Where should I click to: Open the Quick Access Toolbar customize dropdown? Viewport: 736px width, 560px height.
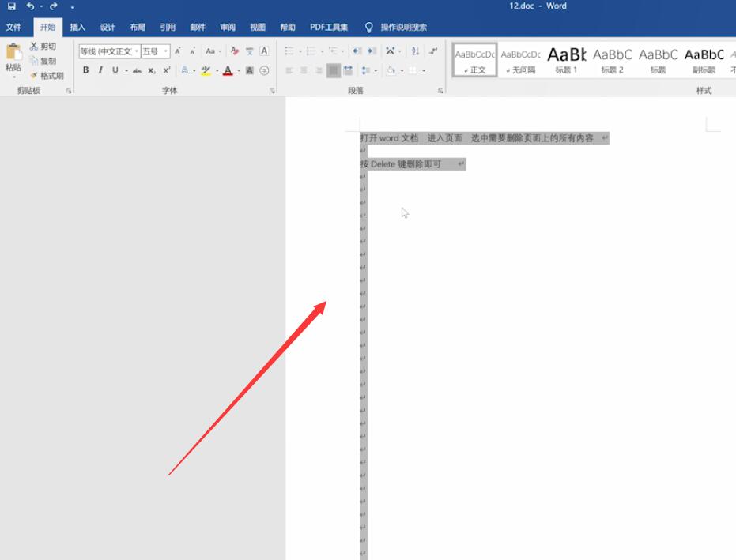point(72,7)
